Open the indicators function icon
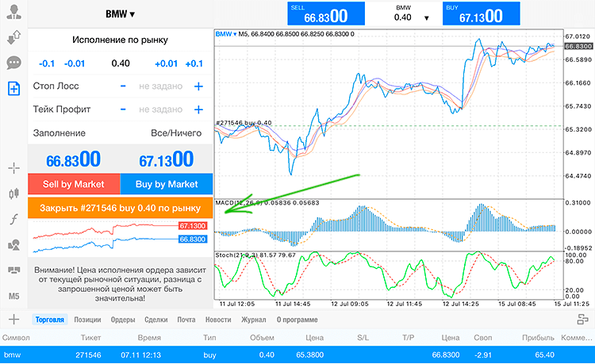The height and width of the screenshot is (364, 595). tap(14, 219)
